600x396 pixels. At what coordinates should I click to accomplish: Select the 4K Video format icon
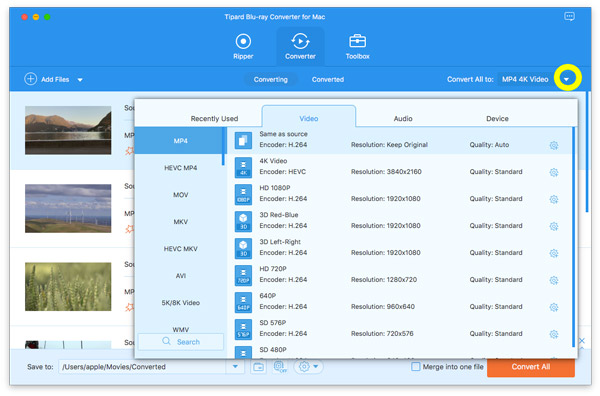[243, 168]
